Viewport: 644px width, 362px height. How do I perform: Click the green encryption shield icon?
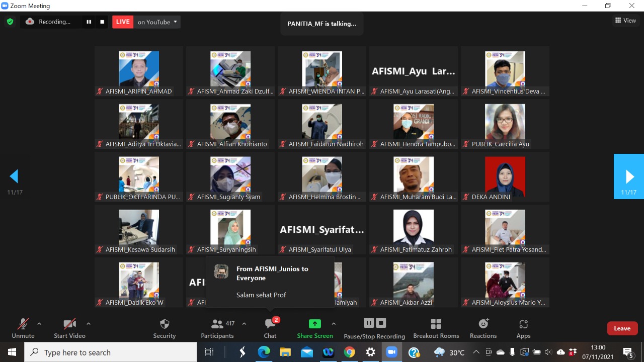pyautogui.click(x=10, y=22)
